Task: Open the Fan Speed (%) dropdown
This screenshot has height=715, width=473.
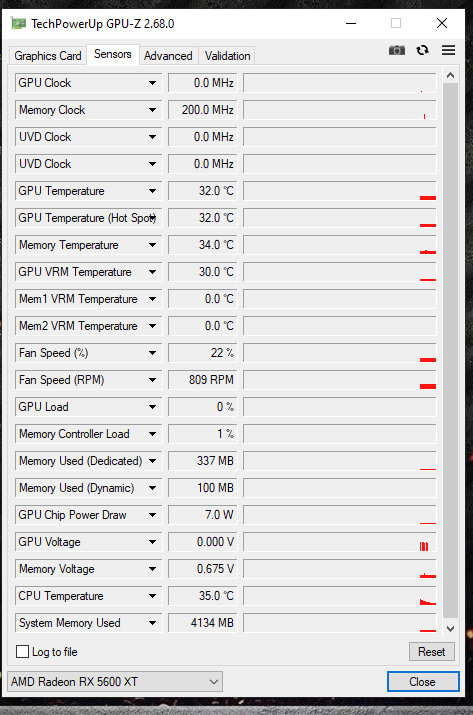Action: click(x=152, y=353)
